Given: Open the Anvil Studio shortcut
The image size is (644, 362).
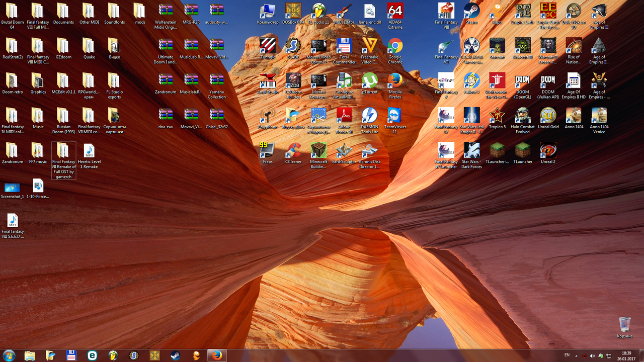Looking at the screenshot, I should pyautogui.click(x=268, y=83).
